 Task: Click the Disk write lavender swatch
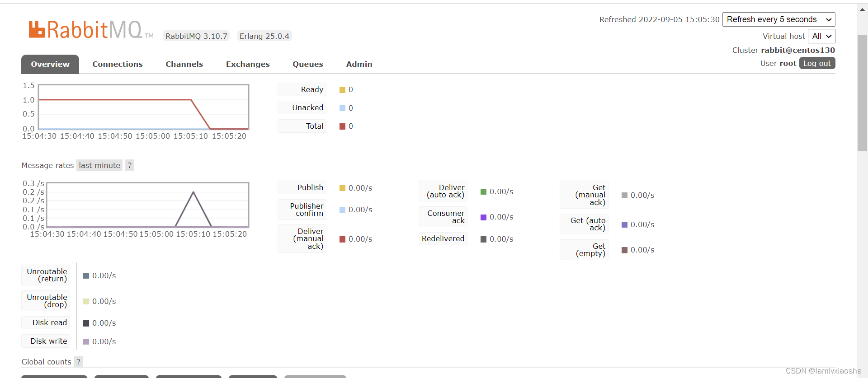pos(86,342)
